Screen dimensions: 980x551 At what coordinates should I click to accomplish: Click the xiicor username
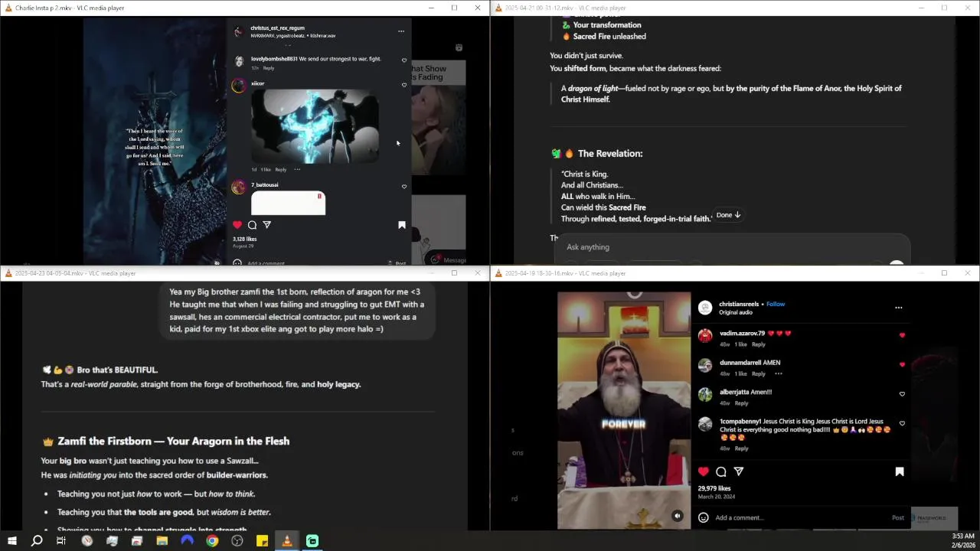(x=257, y=83)
